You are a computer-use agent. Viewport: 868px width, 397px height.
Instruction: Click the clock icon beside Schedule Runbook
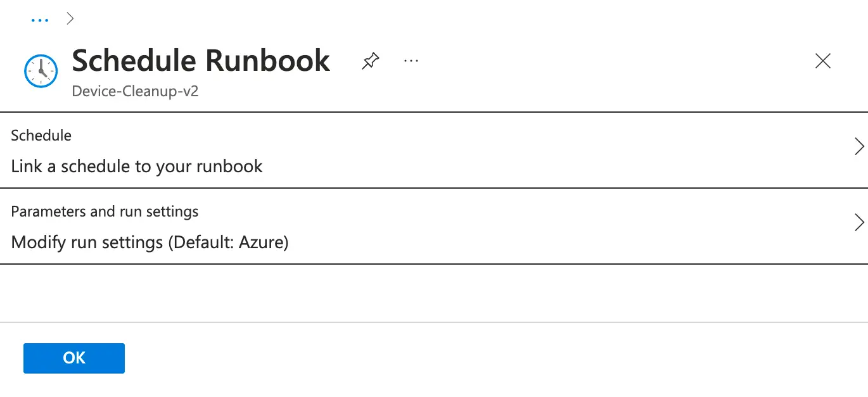[41, 71]
